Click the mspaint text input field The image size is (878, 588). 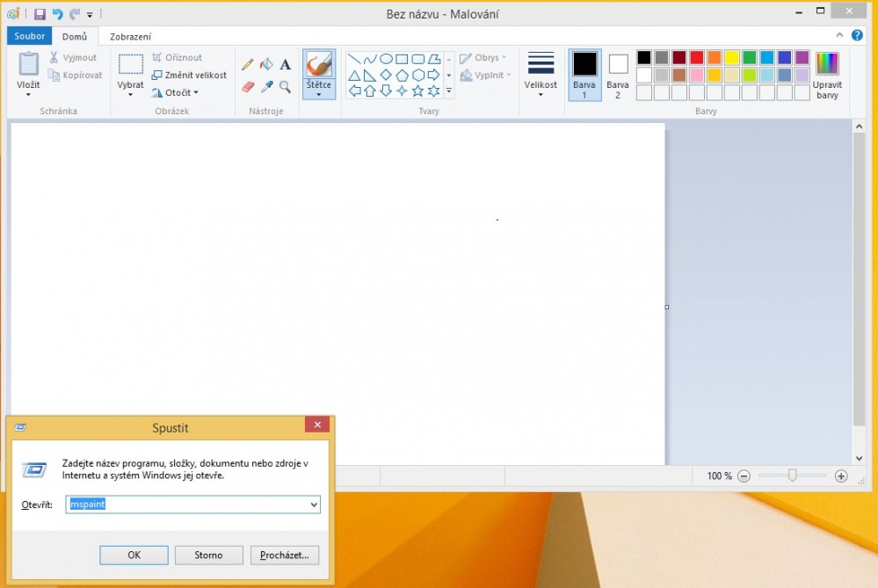click(x=189, y=505)
